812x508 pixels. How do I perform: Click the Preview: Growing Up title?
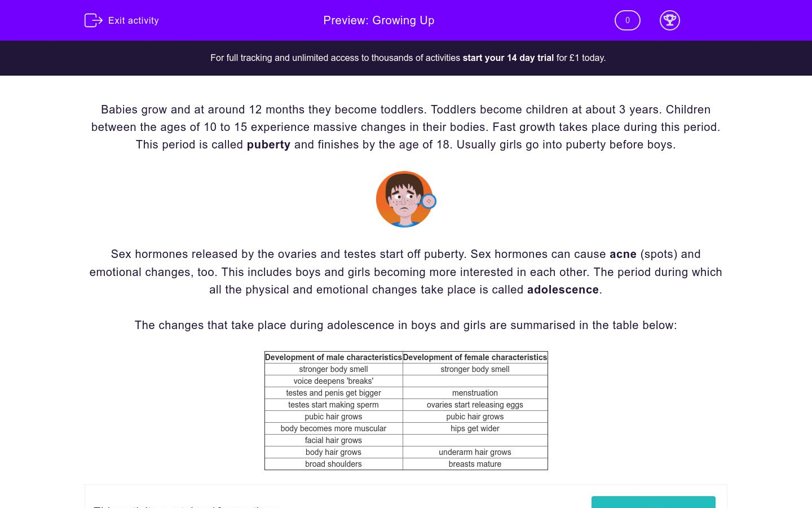378,20
